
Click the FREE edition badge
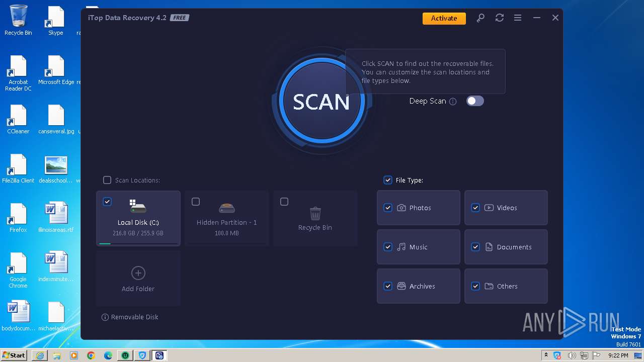tap(180, 18)
